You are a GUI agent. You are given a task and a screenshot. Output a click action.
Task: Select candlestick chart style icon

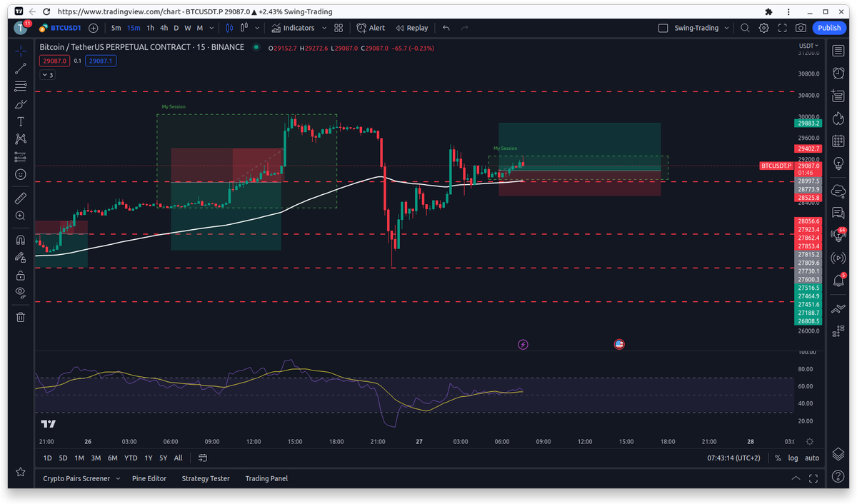click(230, 28)
